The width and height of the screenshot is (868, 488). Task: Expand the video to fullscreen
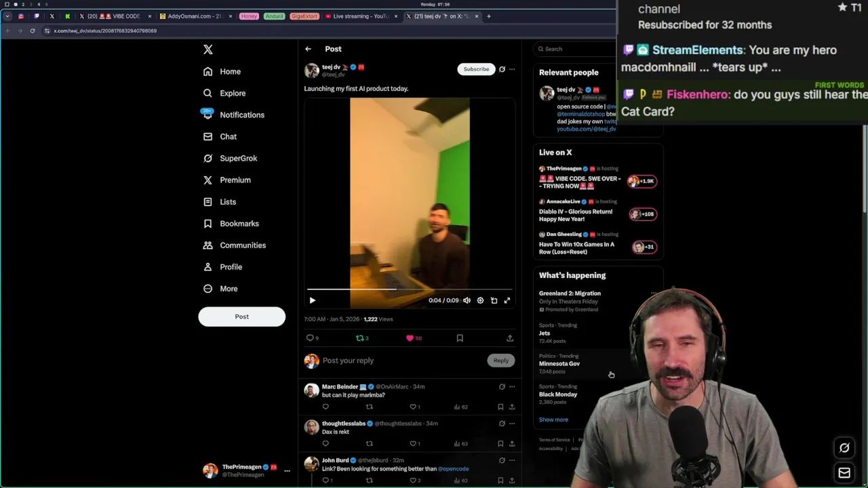(x=507, y=300)
